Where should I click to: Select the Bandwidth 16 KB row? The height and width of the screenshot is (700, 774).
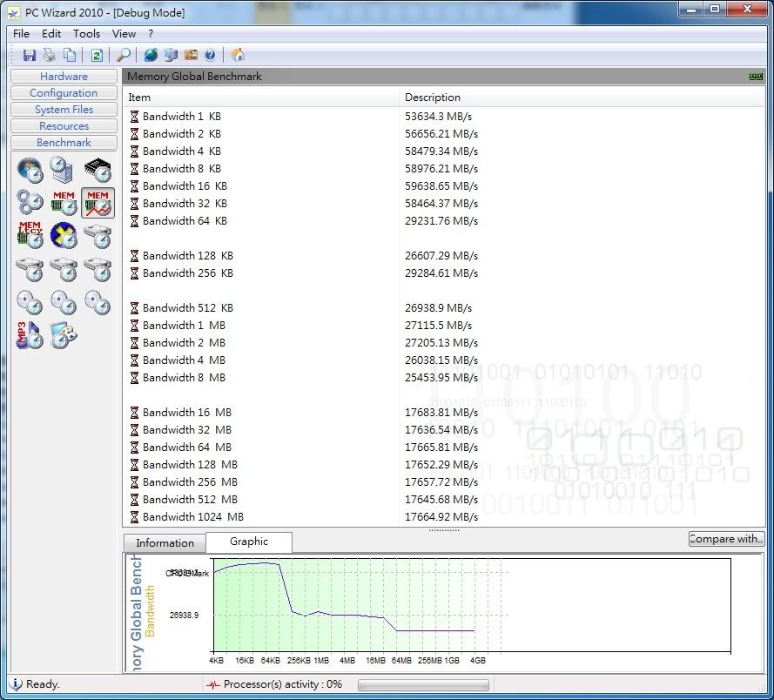click(443, 186)
